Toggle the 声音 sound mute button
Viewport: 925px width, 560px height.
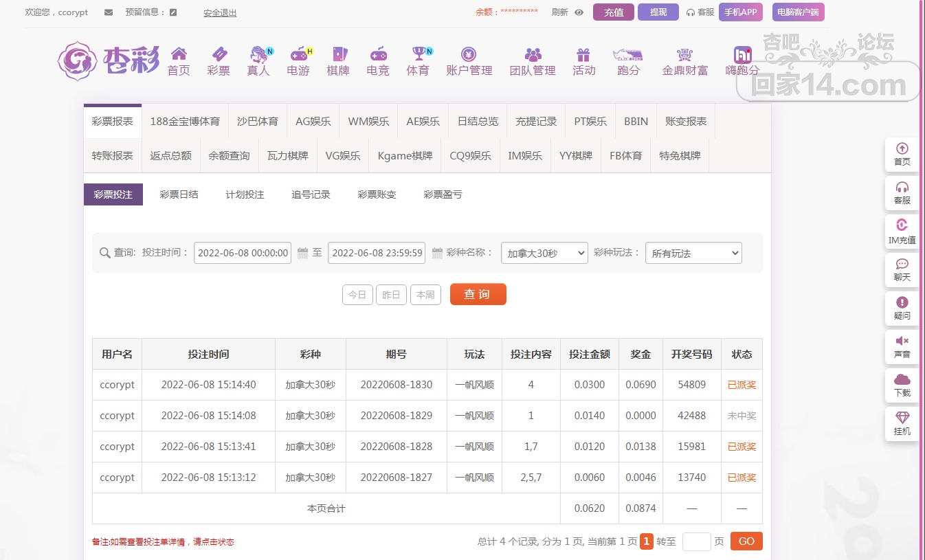tap(902, 341)
